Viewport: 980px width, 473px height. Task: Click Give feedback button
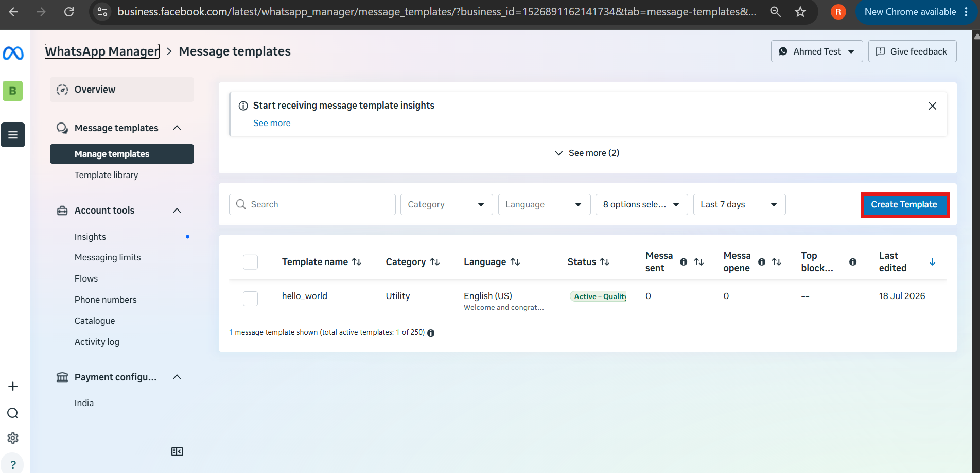tap(912, 51)
